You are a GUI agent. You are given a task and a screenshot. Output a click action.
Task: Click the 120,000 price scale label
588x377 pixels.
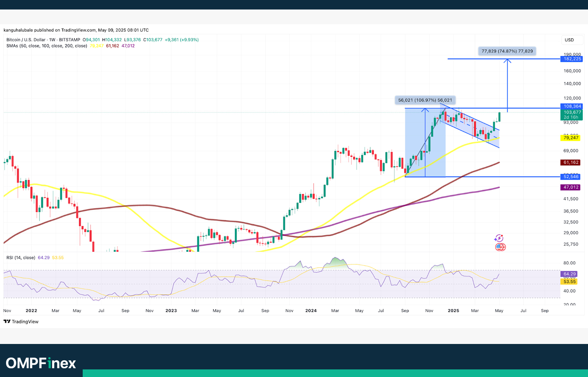click(x=572, y=98)
